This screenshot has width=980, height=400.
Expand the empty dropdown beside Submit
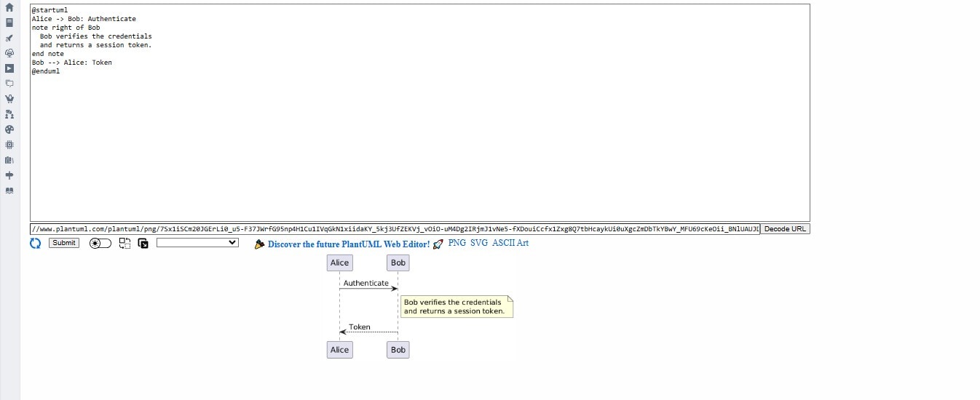click(x=197, y=243)
